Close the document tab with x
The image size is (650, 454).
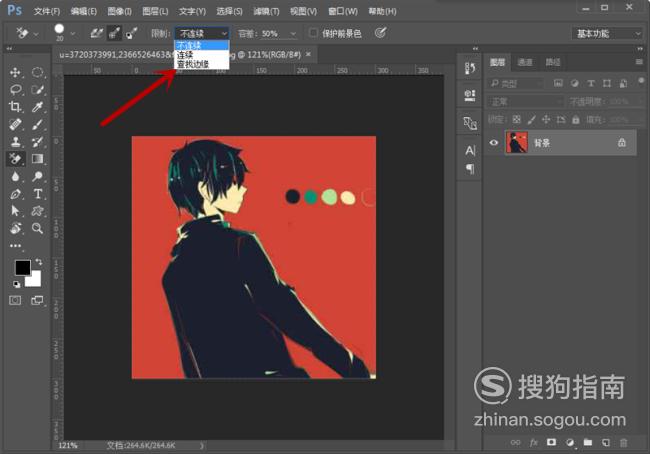coord(308,54)
